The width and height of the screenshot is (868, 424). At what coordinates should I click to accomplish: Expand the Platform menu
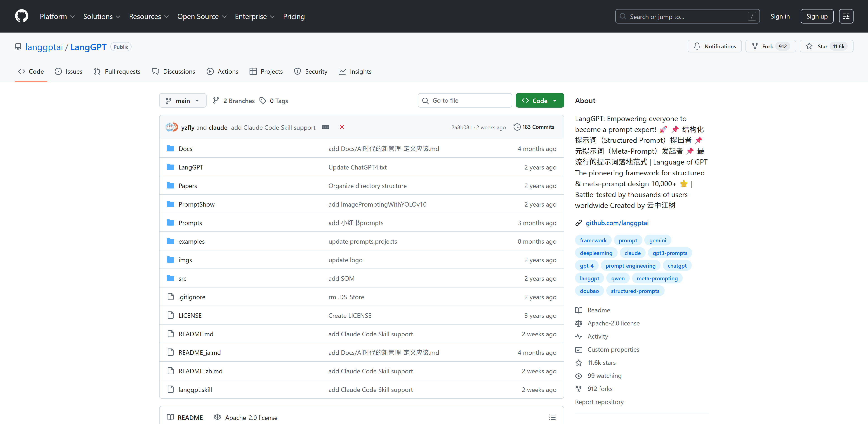(57, 16)
